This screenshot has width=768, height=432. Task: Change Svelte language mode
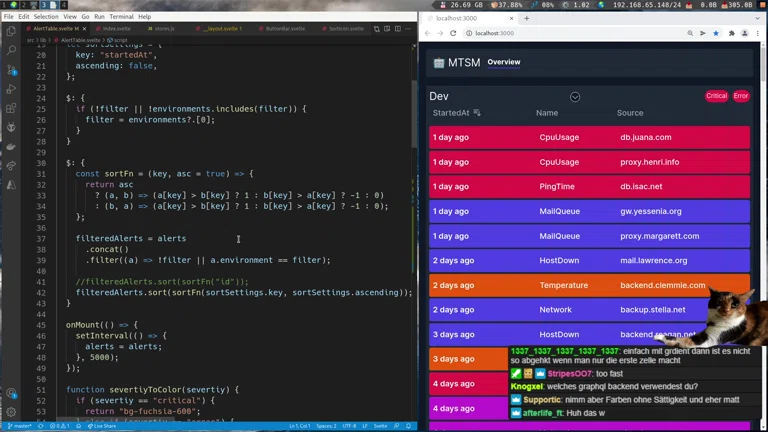point(380,426)
